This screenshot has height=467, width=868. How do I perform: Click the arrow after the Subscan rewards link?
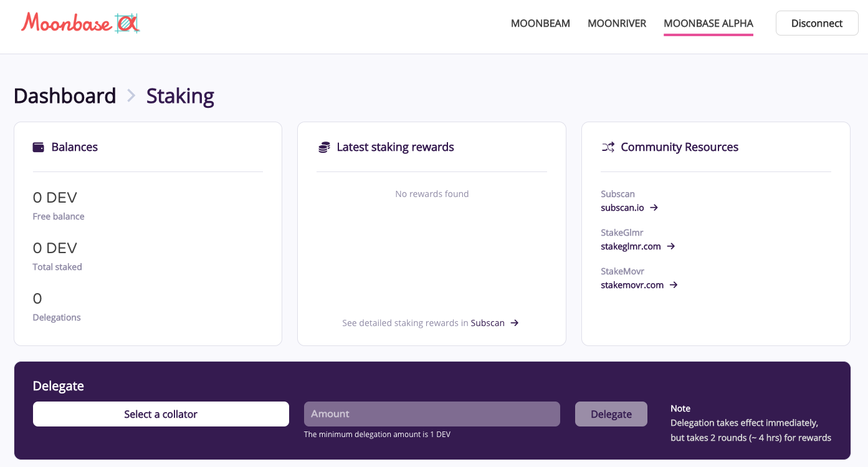pyautogui.click(x=515, y=323)
